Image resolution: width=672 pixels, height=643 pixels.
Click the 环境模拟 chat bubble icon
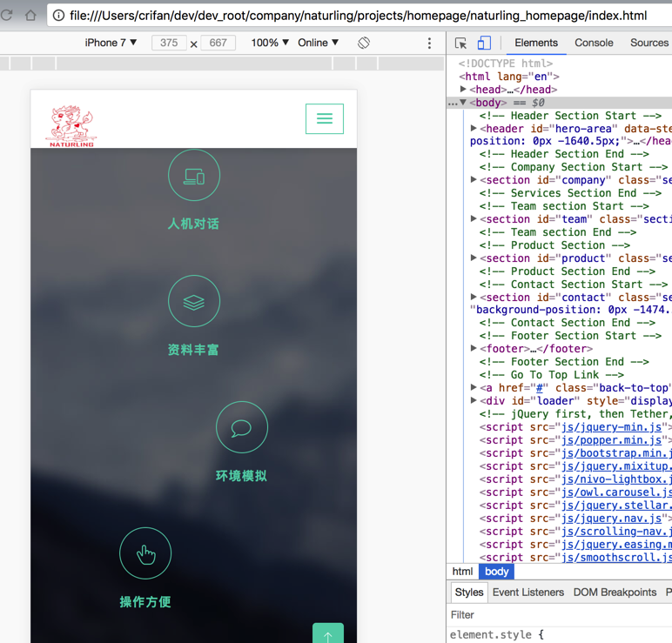[x=242, y=427]
